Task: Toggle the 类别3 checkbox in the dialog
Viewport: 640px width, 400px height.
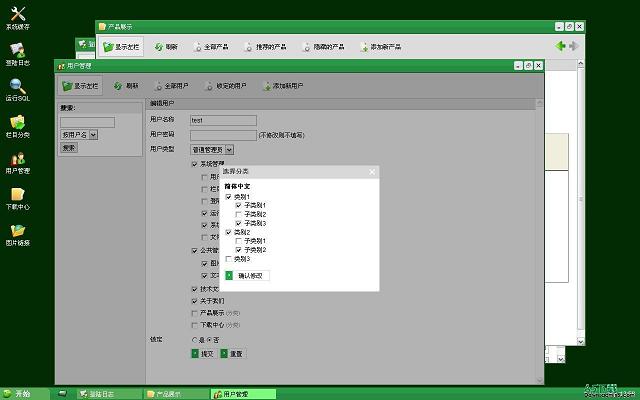Action: tap(228, 258)
